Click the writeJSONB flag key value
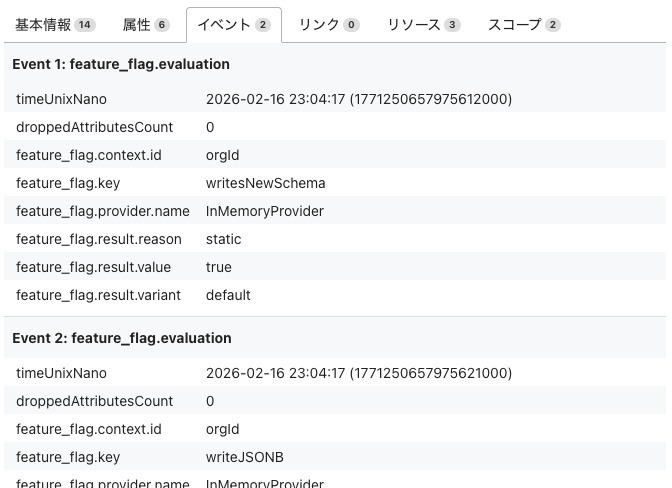The width and height of the screenshot is (672, 488). 245,457
